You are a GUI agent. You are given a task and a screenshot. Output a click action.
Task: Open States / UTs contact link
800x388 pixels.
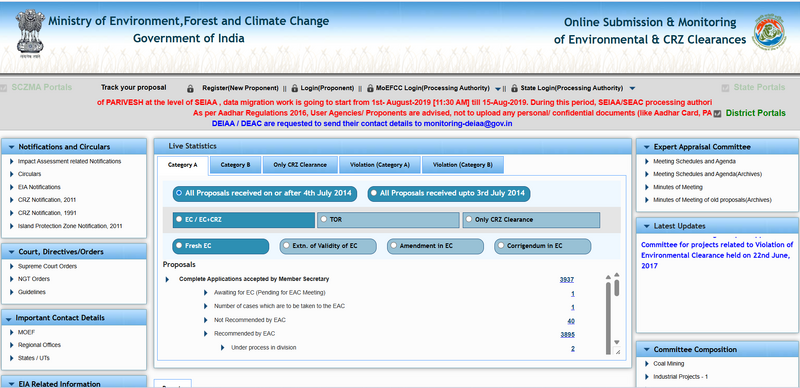click(34, 358)
